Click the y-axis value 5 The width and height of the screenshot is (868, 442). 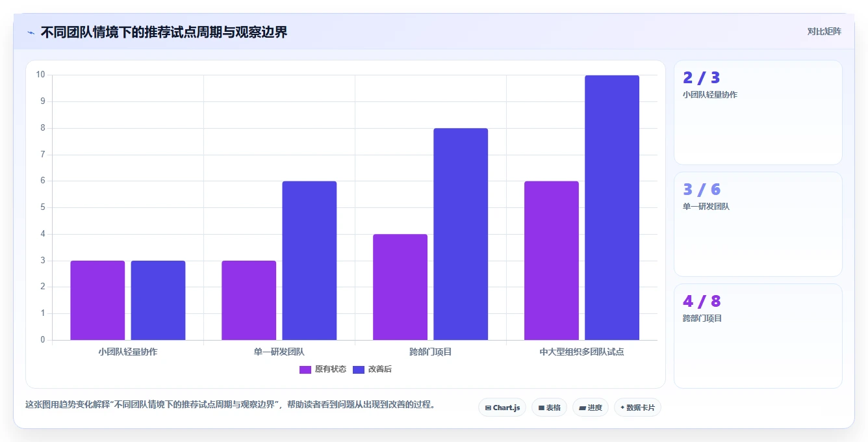tap(43, 207)
